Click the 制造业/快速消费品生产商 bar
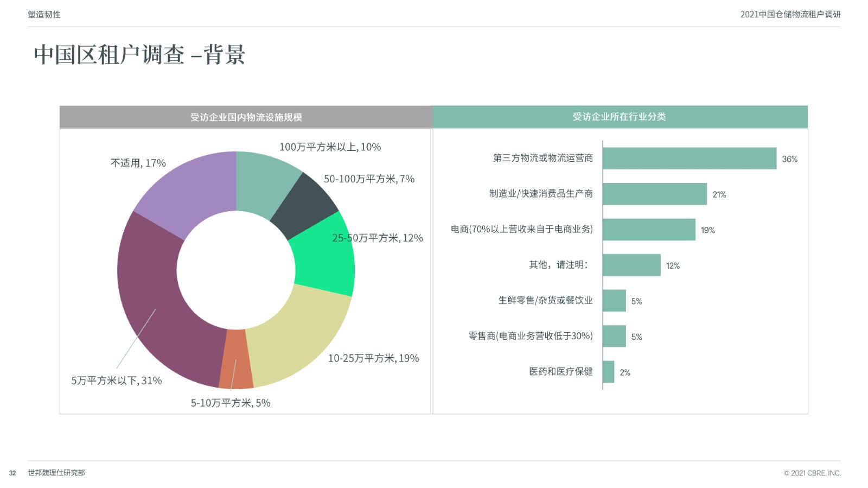 [x=654, y=194]
